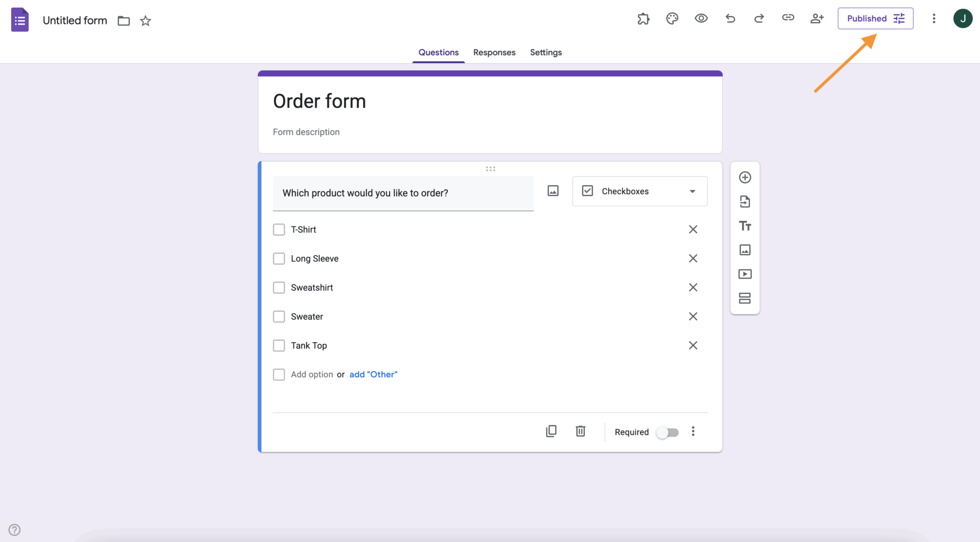980x542 pixels.
Task: Add a video to the form
Action: coord(745,273)
